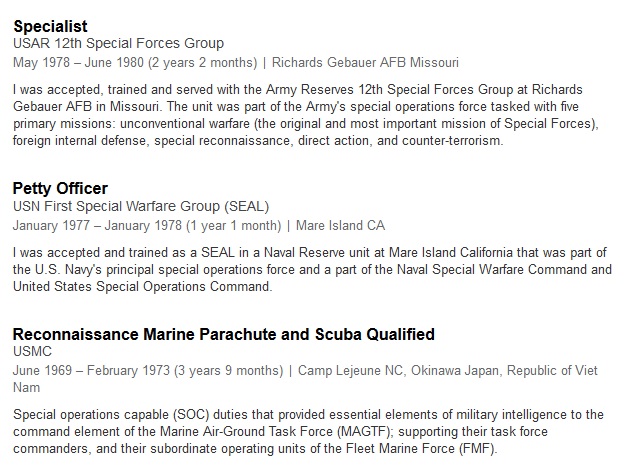Click the Special operations capable (SOC) description

coord(308,432)
